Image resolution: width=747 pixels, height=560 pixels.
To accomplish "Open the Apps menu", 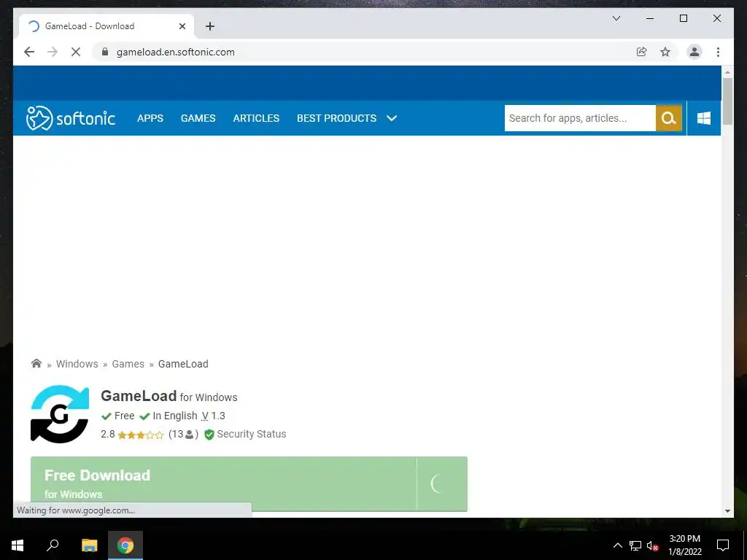I will [150, 118].
